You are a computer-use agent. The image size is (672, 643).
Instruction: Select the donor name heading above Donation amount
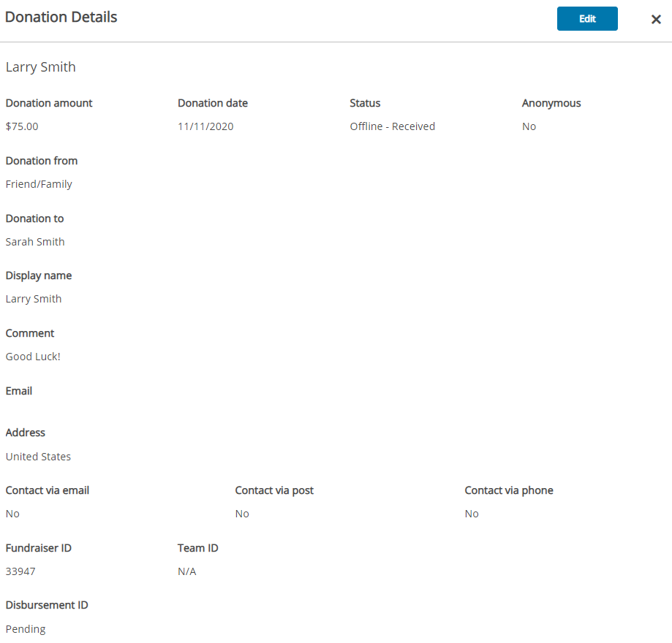point(41,67)
